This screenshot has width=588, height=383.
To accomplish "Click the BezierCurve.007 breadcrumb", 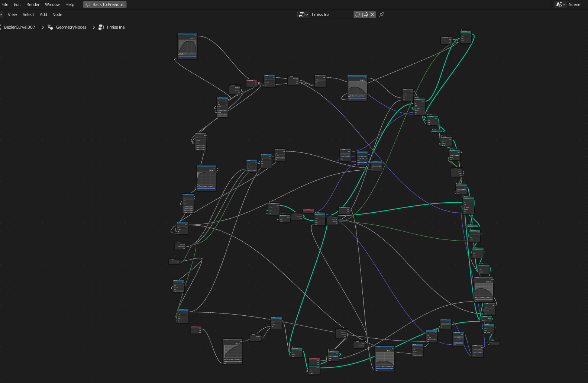I will coord(19,27).
